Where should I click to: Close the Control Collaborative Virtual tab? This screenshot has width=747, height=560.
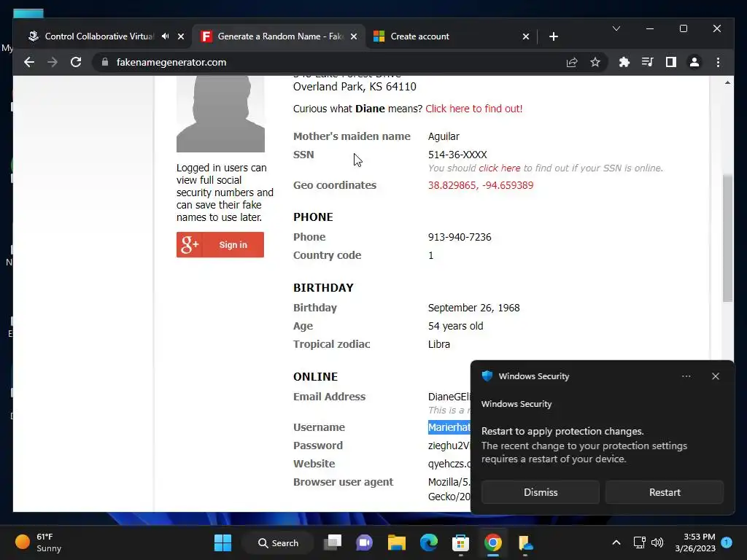[x=181, y=36]
